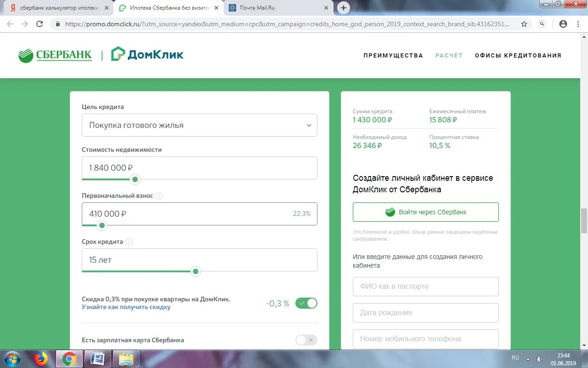Image resolution: width=588 pixels, height=368 pixels.
Task: Click monthly payment value 15 808 ₽
Action: pyautogui.click(x=443, y=120)
